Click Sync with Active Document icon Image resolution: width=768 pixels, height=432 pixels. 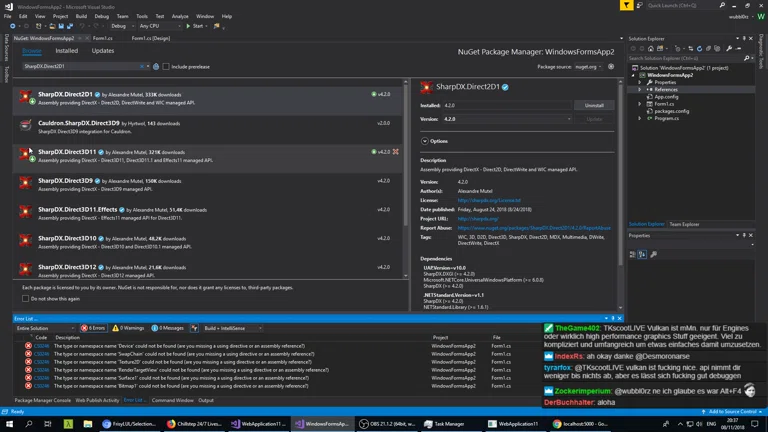[x=691, y=48]
